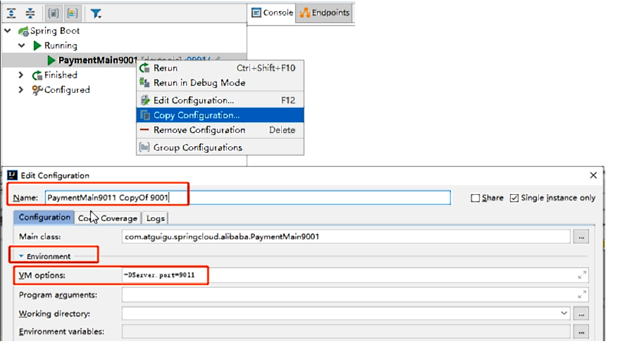Click the green Running play icon
The image size is (644, 344).
[37, 46]
